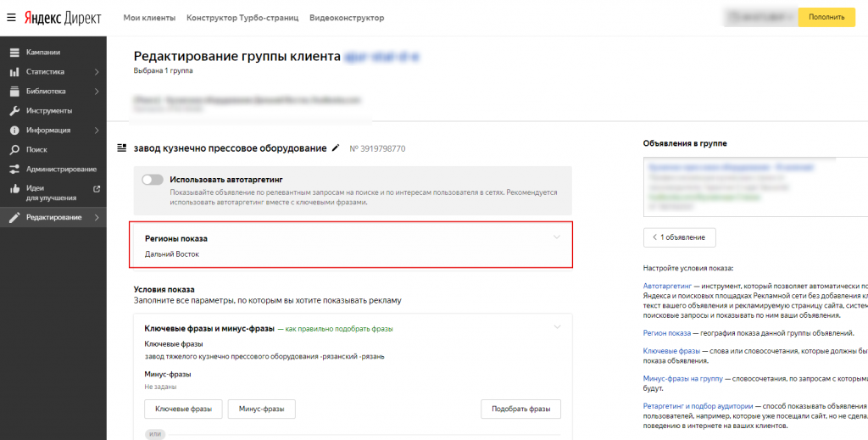The width and height of the screenshot is (868, 440).
Task: Click the 1 объявление button
Action: 679,237
